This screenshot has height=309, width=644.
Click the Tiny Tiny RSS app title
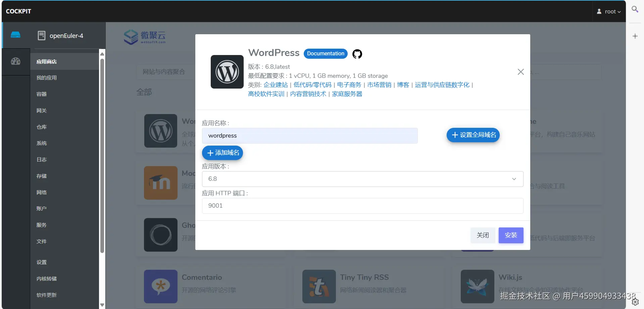click(x=364, y=277)
